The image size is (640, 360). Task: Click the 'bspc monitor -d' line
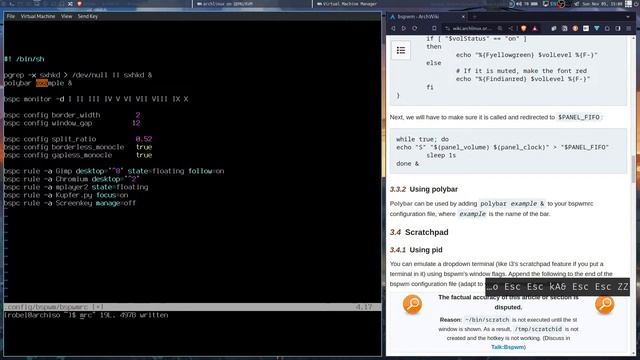(x=96, y=99)
